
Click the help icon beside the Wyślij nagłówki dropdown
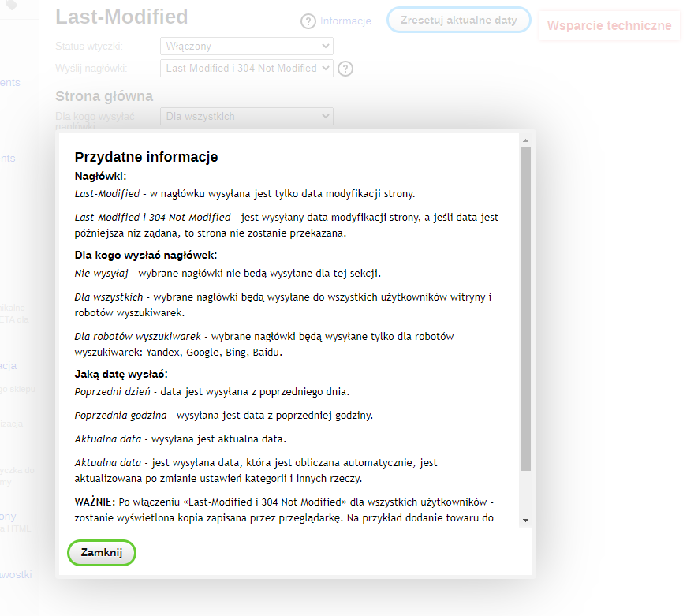pyautogui.click(x=345, y=69)
